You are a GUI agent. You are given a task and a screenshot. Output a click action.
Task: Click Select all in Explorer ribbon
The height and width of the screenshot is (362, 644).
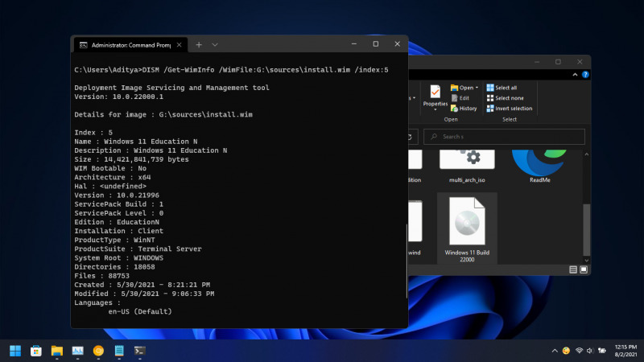tap(502, 88)
